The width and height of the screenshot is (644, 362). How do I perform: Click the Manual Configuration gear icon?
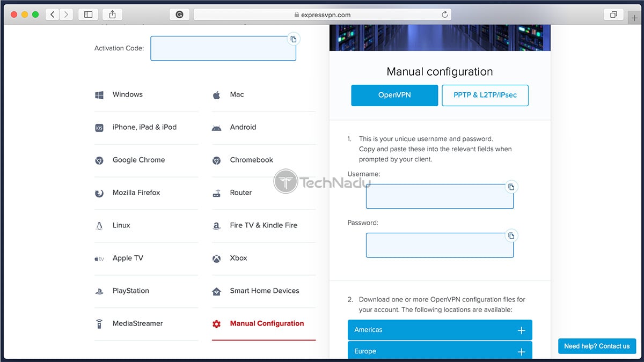(216, 324)
